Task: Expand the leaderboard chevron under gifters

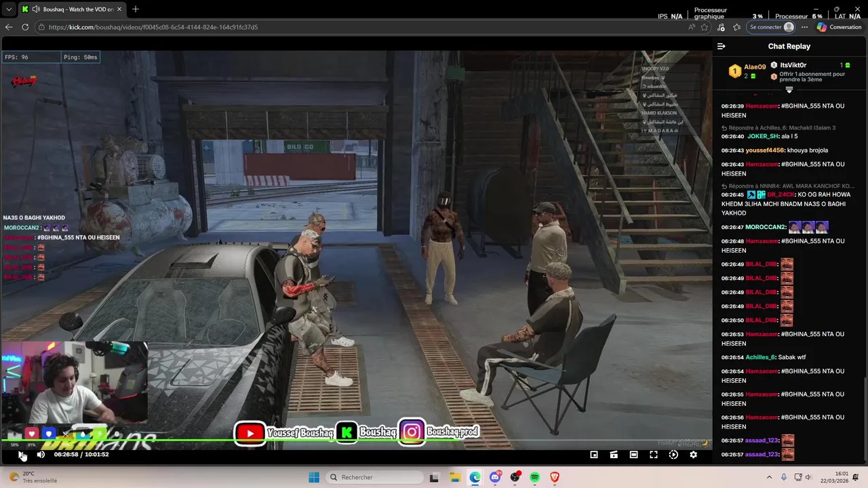Action: click(789, 89)
